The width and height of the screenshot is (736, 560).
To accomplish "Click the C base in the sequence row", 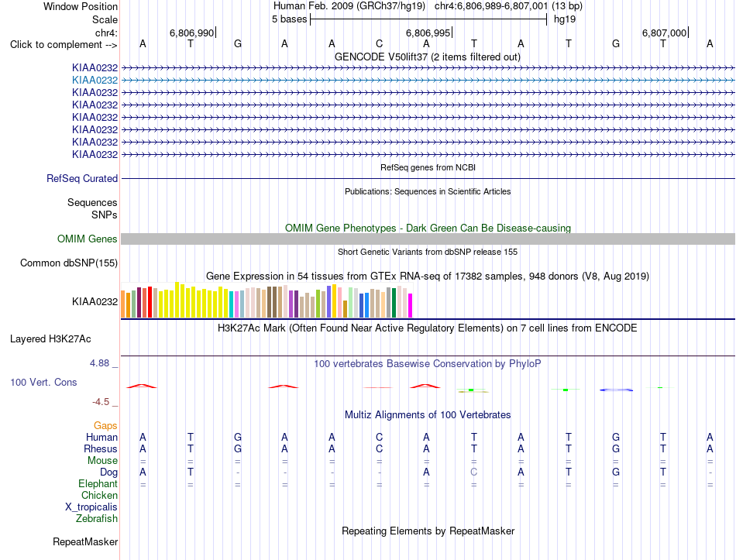I will [380, 43].
